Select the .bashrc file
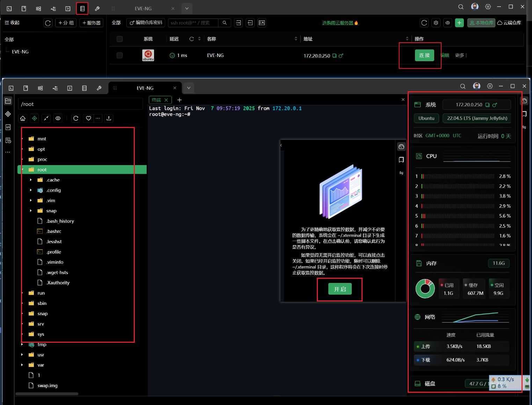This screenshot has height=405, width=532. pos(54,231)
